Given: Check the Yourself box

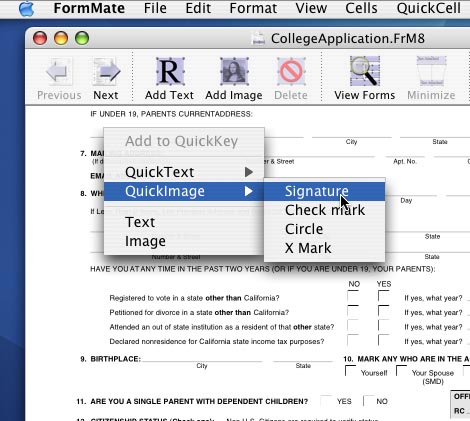Looking at the screenshot, I should (350, 371).
